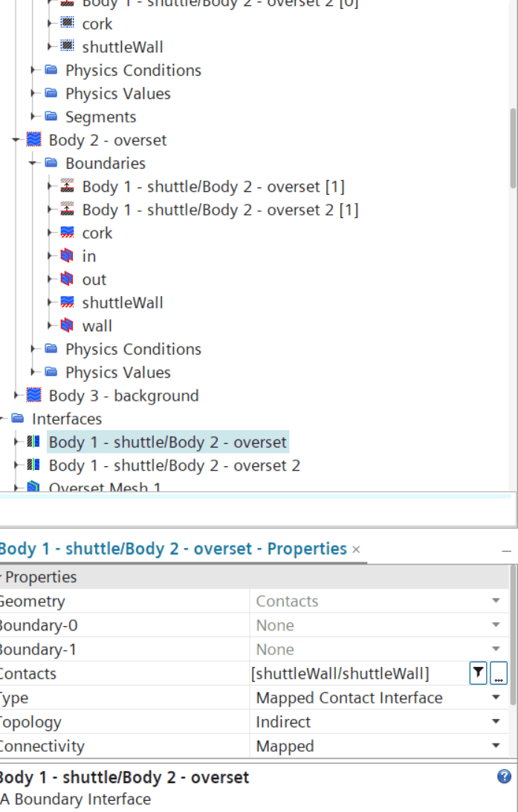The image size is (518, 812).
Task: Click the Segments folder icon
Action: 51,116
